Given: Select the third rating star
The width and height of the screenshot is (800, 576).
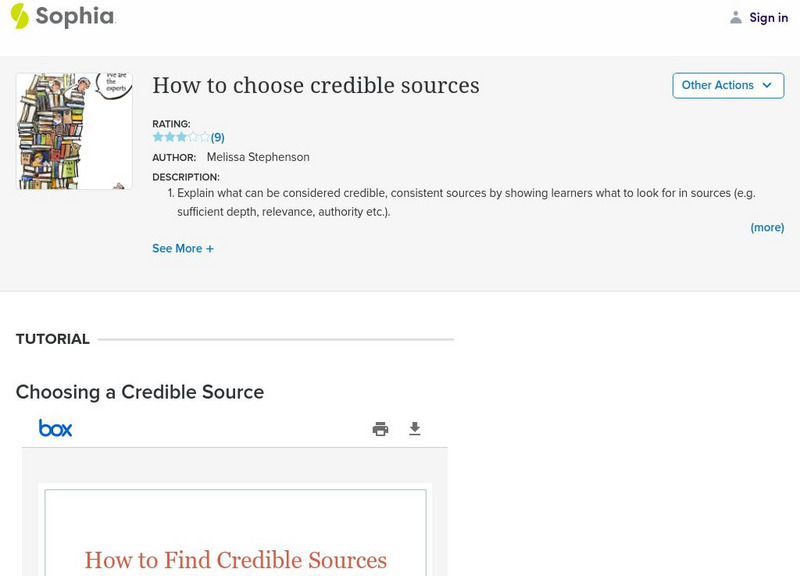Looking at the screenshot, I should (x=182, y=137).
